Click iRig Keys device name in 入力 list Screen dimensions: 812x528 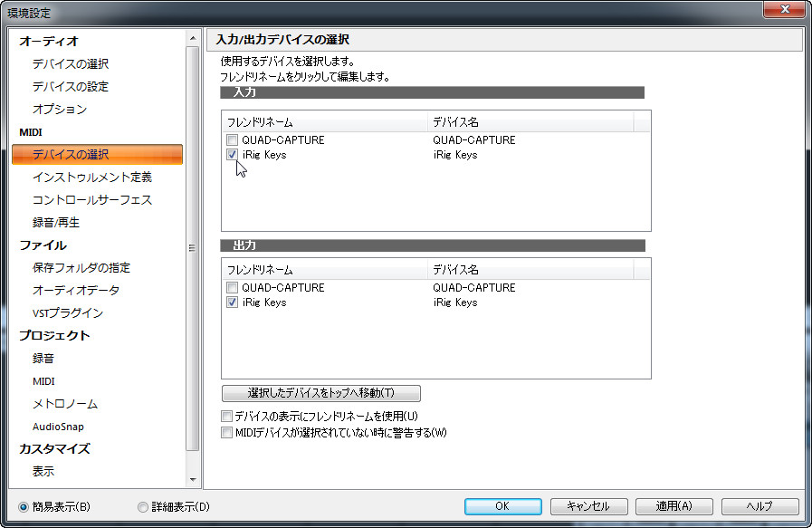pyautogui.click(x=455, y=155)
